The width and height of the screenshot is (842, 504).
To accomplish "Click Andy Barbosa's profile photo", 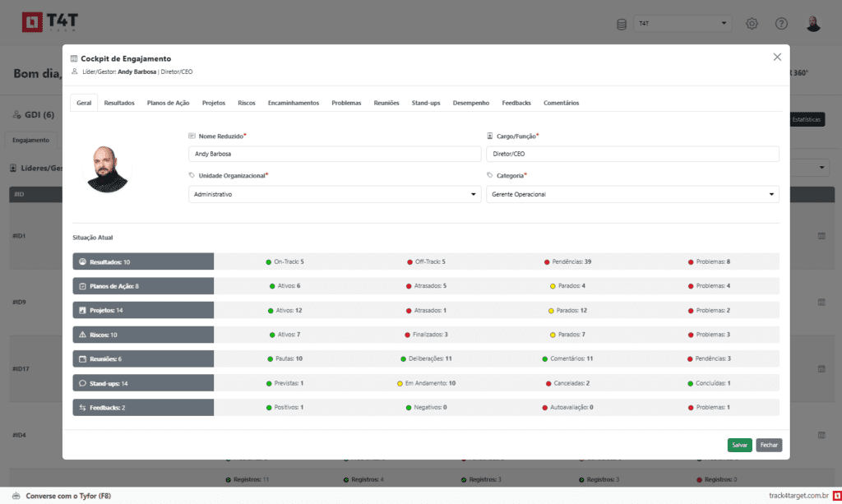I will (x=109, y=169).
